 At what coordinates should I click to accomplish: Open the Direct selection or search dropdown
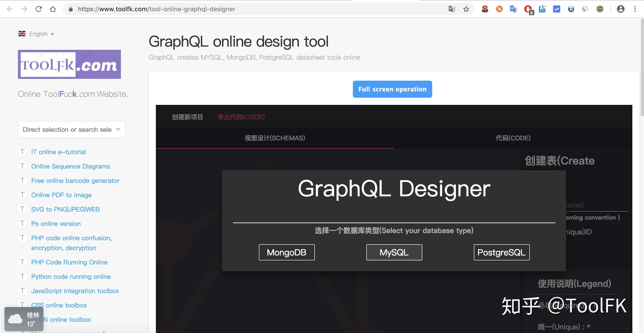[x=71, y=130]
